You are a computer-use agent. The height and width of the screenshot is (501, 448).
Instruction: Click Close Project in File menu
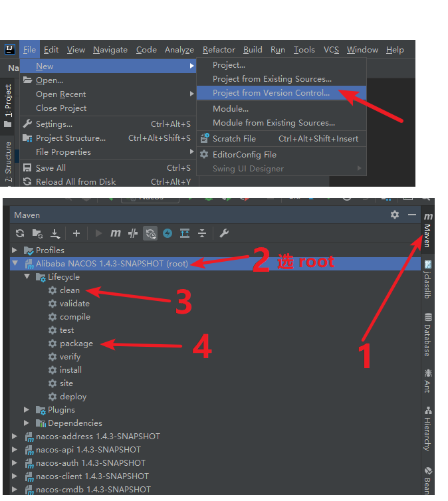point(108,108)
